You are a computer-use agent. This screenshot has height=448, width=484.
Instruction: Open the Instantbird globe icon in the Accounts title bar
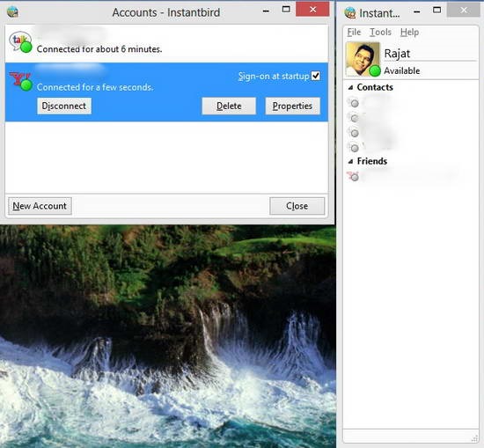[x=12, y=11]
